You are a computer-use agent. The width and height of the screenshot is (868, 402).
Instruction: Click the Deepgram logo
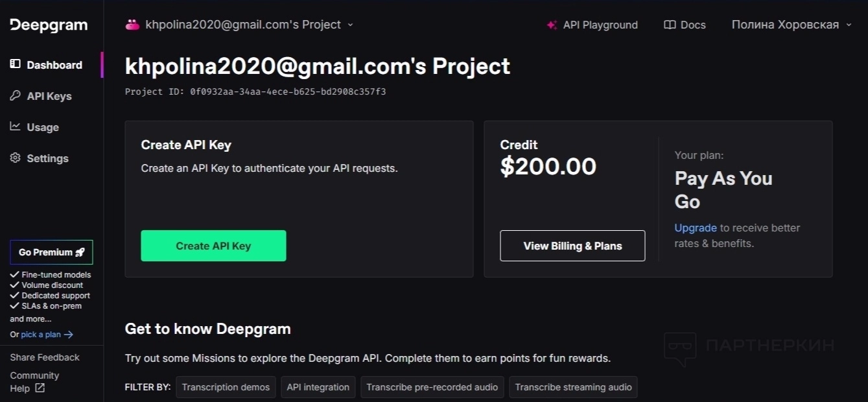(x=49, y=25)
